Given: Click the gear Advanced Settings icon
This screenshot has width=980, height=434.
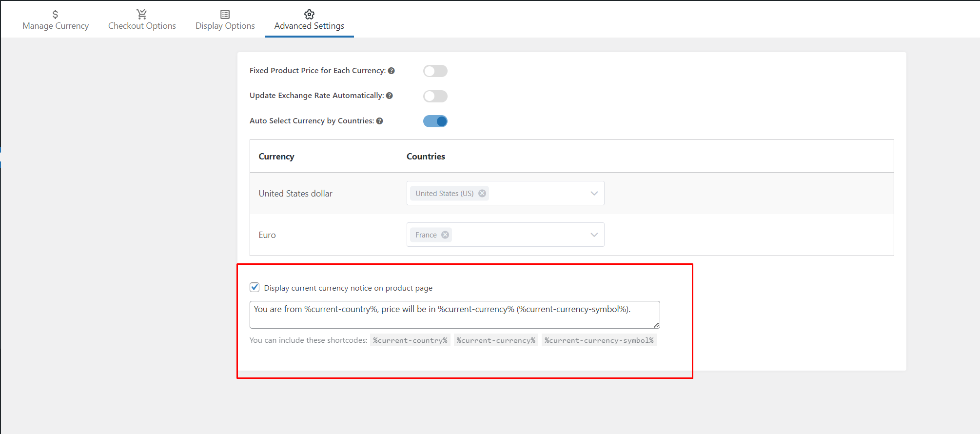Looking at the screenshot, I should [309, 14].
